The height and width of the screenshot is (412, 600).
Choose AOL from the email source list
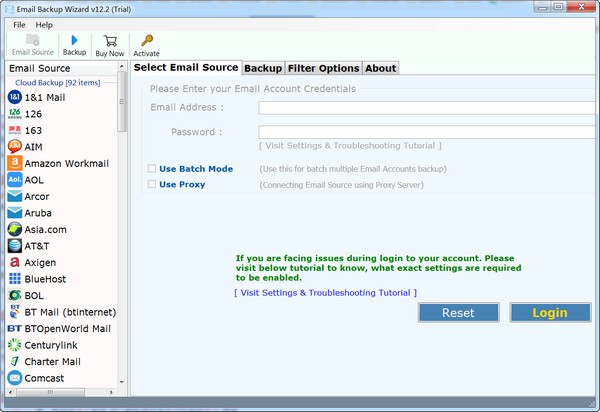coord(34,180)
